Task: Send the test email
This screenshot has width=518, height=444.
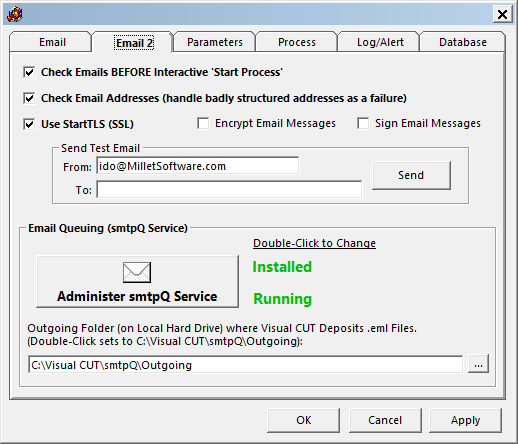Action: tap(411, 175)
